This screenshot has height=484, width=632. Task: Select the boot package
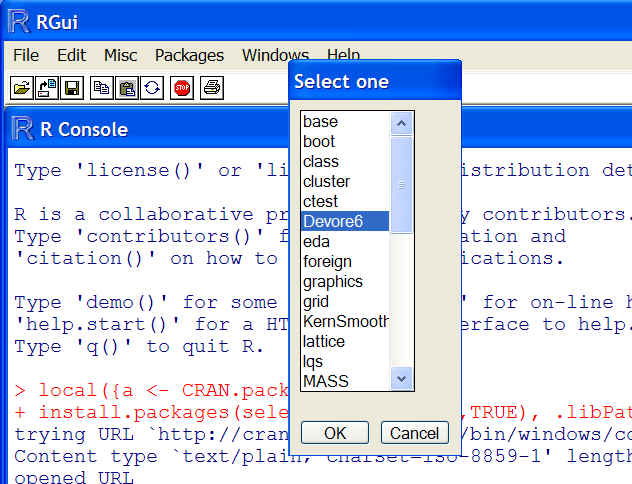(x=345, y=141)
